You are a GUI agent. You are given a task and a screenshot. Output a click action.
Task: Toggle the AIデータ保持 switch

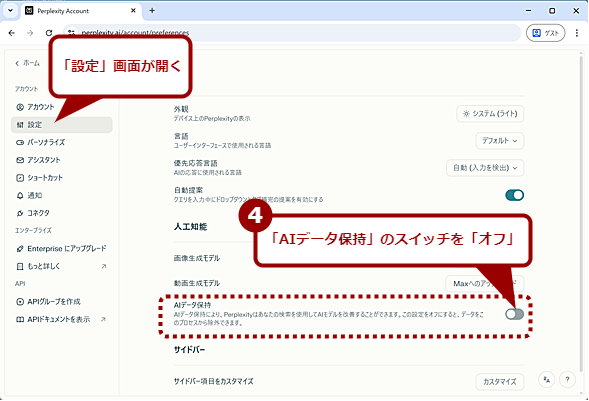click(x=514, y=314)
